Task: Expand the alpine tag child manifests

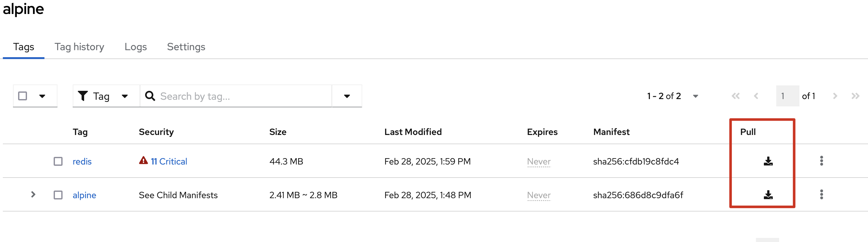Action: [33, 194]
